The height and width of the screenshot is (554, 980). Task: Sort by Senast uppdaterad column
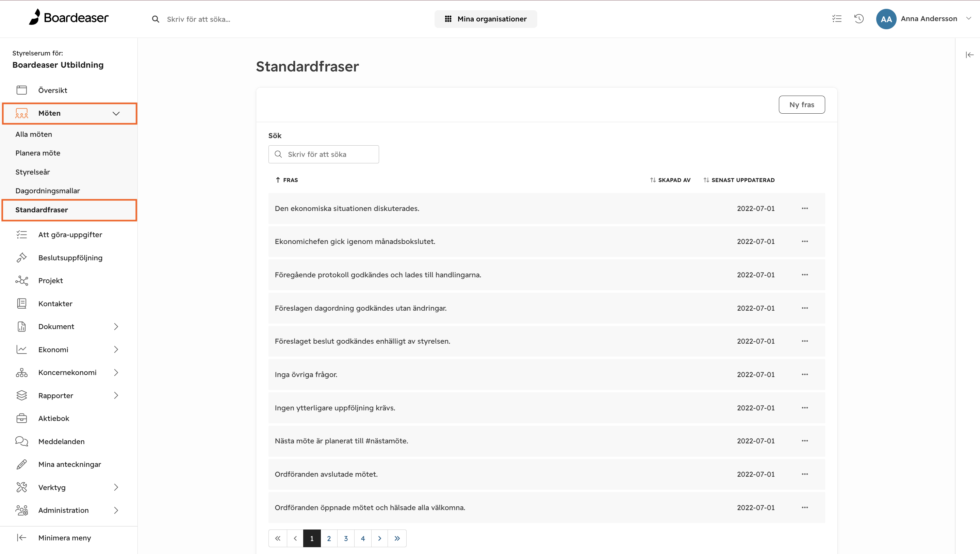739,180
